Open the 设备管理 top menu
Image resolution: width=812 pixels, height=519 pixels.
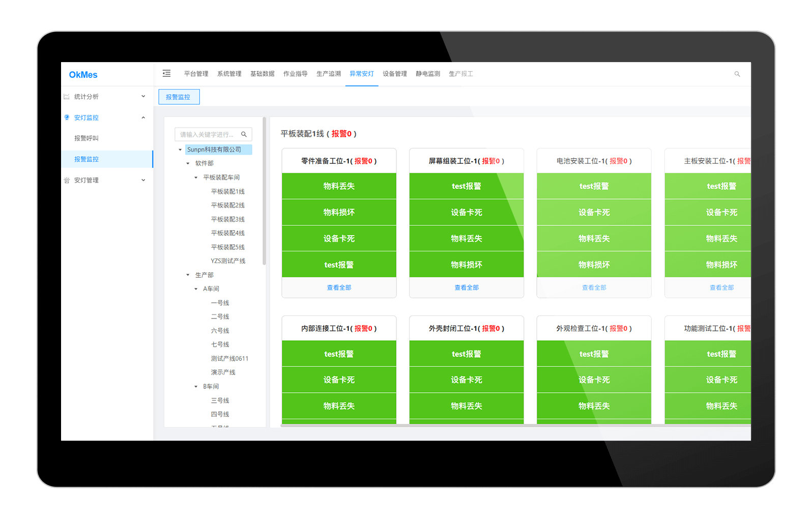pyautogui.click(x=394, y=74)
